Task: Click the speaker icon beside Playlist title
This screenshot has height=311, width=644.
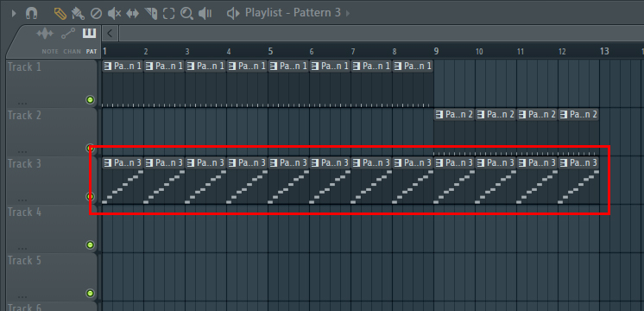Action: click(233, 14)
